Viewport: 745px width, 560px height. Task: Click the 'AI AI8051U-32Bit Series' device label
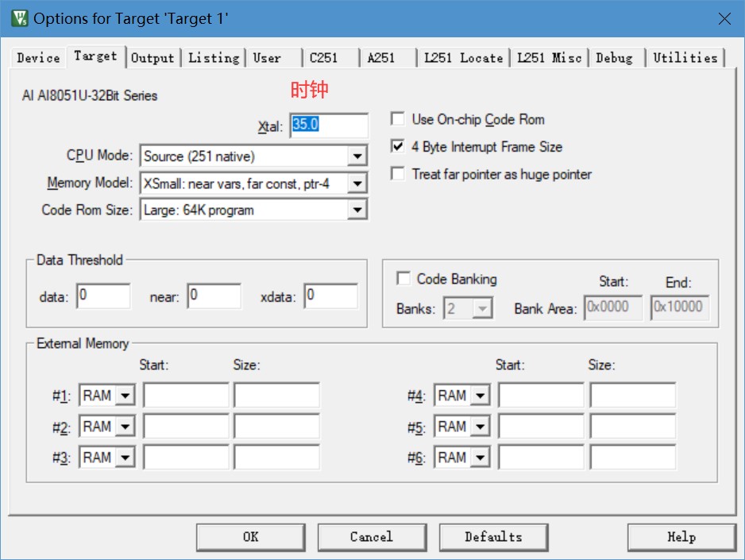90,95
